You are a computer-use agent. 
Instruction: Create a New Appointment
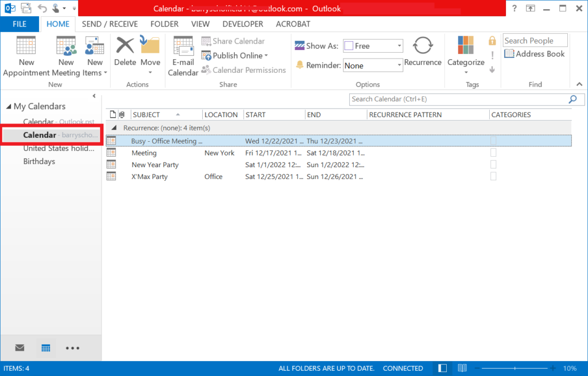click(26, 57)
